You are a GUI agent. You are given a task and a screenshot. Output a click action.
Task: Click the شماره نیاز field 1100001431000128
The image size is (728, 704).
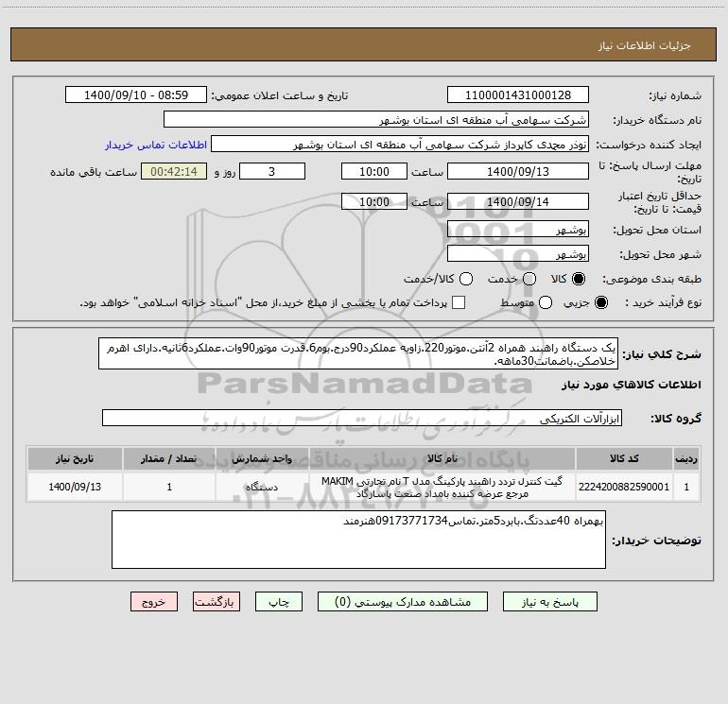(x=518, y=94)
